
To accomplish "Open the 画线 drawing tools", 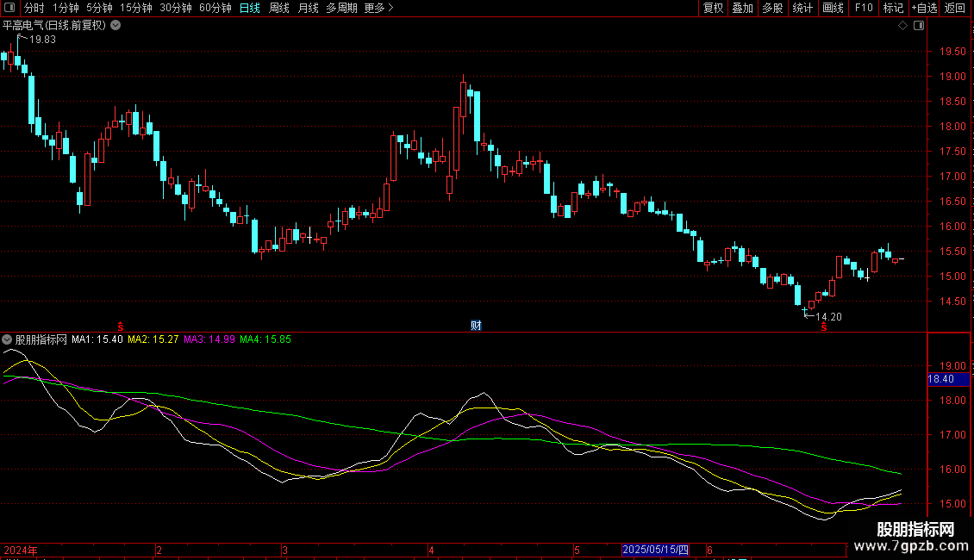I will tap(833, 8).
